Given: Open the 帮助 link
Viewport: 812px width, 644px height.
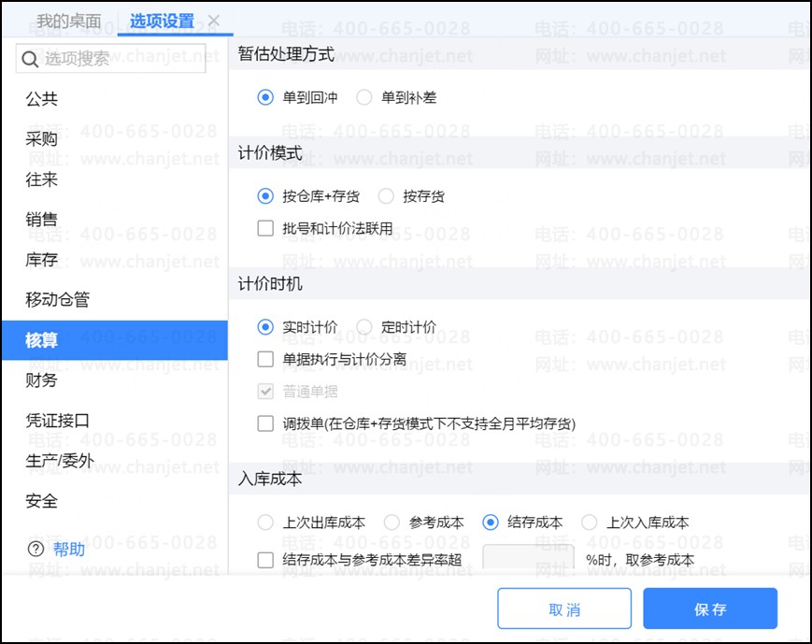Looking at the screenshot, I should pos(69,549).
